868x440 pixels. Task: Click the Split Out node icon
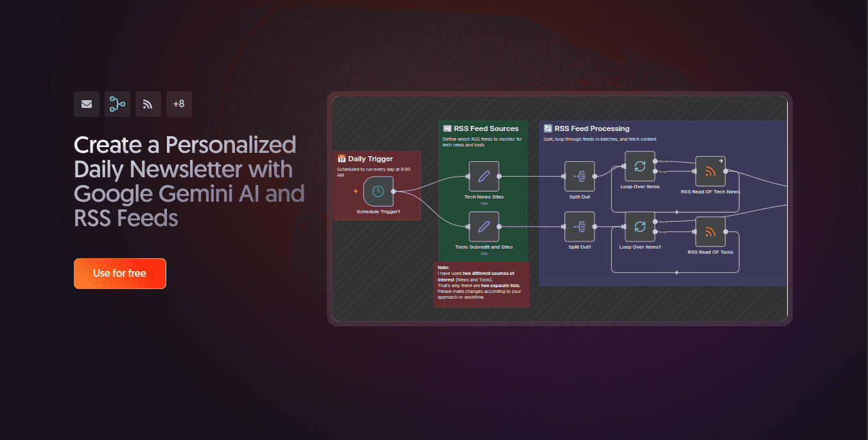579,176
